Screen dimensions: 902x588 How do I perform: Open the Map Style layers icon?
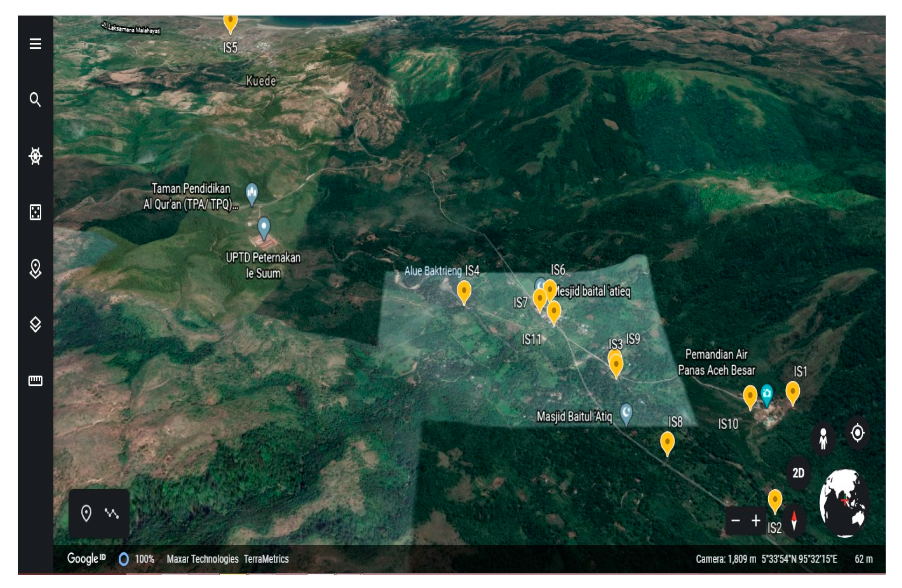[35, 324]
